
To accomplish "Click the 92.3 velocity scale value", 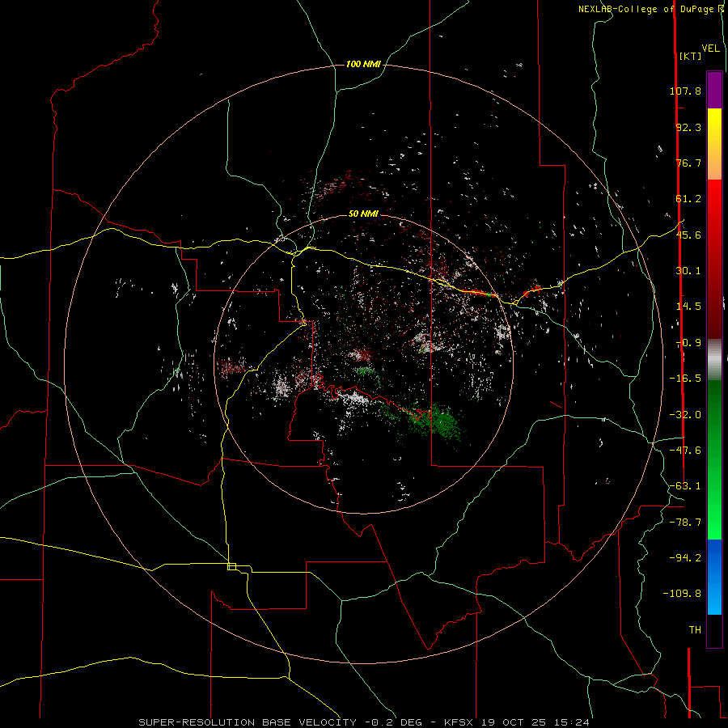I will [x=688, y=127].
